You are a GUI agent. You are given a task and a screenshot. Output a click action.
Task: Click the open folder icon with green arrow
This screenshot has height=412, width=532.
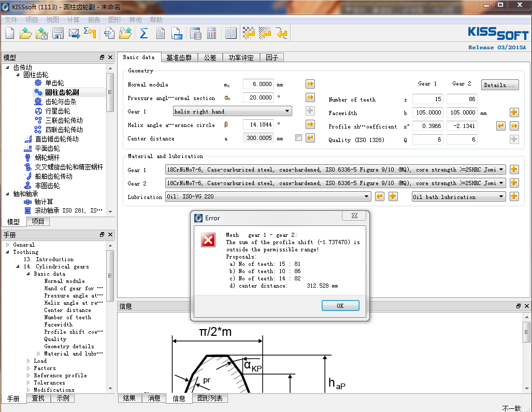[x=25, y=33]
